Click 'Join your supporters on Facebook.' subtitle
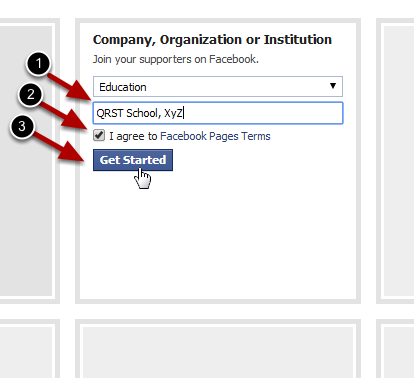414x378 pixels. pyautogui.click(x=176, y=59)
